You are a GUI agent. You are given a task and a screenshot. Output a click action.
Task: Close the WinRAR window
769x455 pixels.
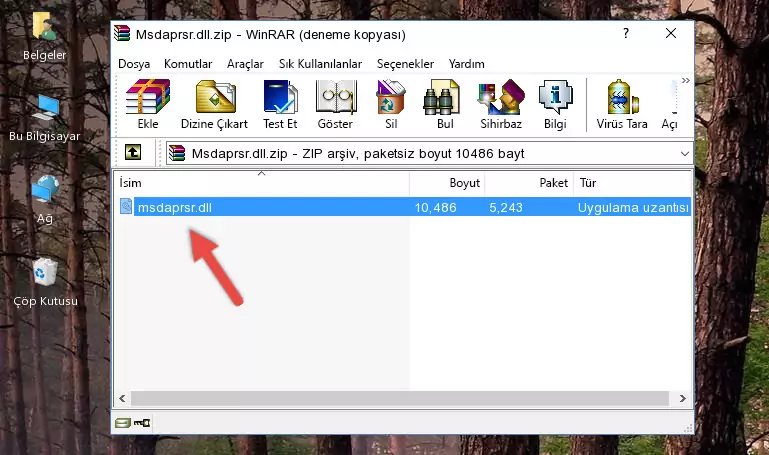[x=671, y=33]
